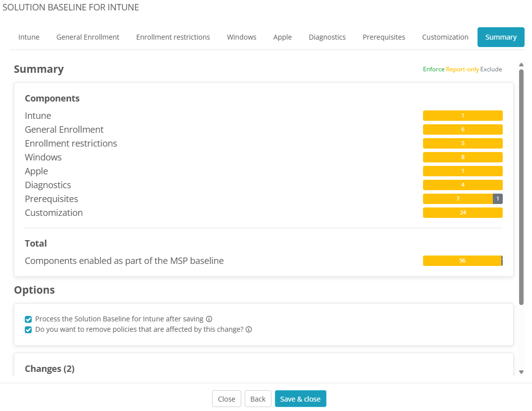Switch to General Enrollment tab
This screenshot has height=411, width=532.
point(88,37)
